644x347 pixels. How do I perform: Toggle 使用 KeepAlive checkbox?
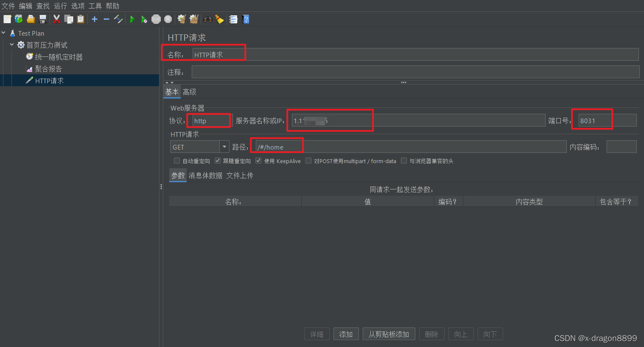258,161
